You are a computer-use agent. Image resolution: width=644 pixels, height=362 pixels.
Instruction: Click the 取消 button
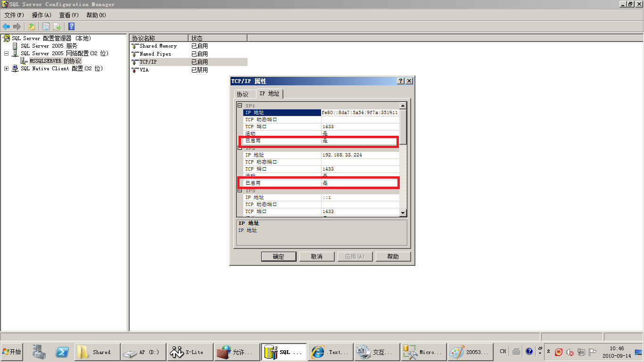click(x=317, y=256)
